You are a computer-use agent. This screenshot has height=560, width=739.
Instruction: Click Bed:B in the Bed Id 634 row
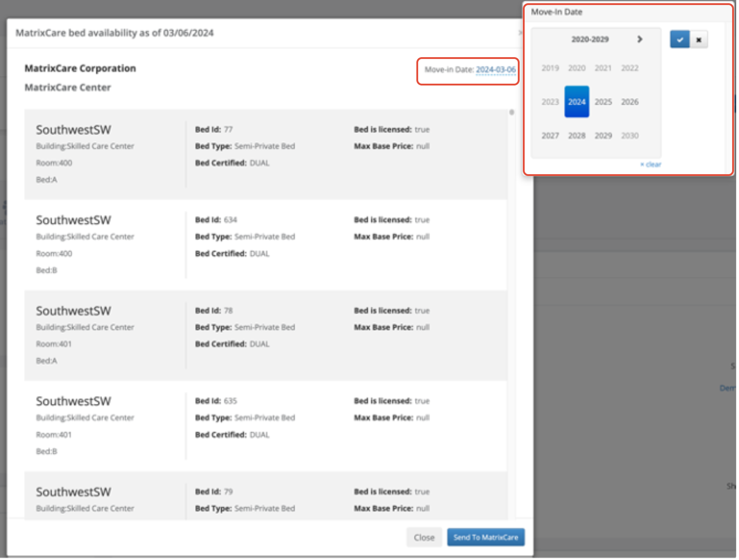pos(47,271)
